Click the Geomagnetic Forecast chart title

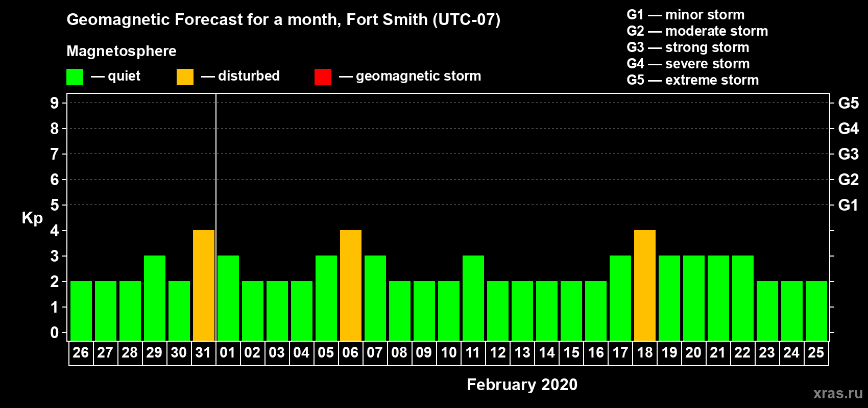click(283, 19)
